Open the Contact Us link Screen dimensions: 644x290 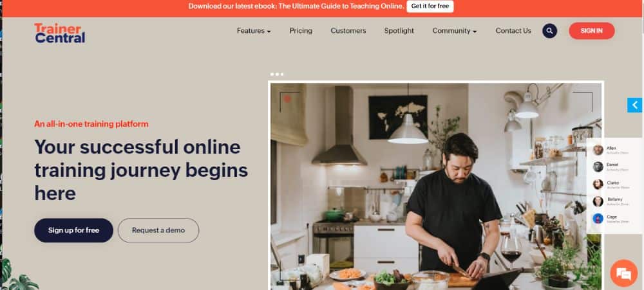point(513,31)
